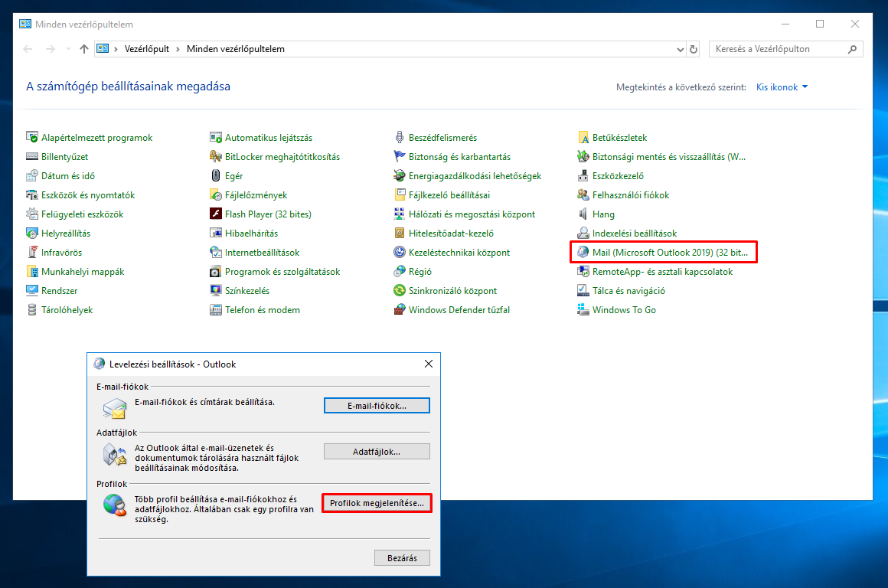The height and width of the screenshot is (588, 888).
Task: Open the Beszédfelismerés microphone icon
Action: click(x=400, y=137)
